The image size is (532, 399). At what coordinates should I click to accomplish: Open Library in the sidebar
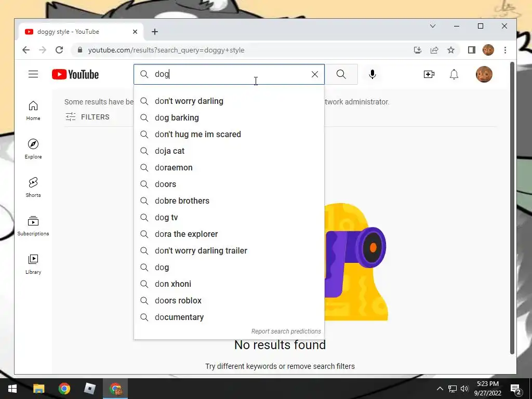[33, 264]
